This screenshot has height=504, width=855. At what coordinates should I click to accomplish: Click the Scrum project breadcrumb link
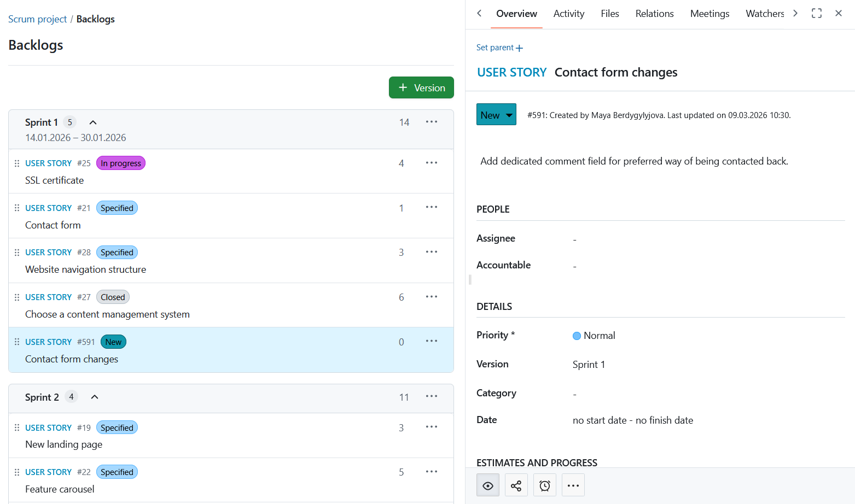click(37, 19)
